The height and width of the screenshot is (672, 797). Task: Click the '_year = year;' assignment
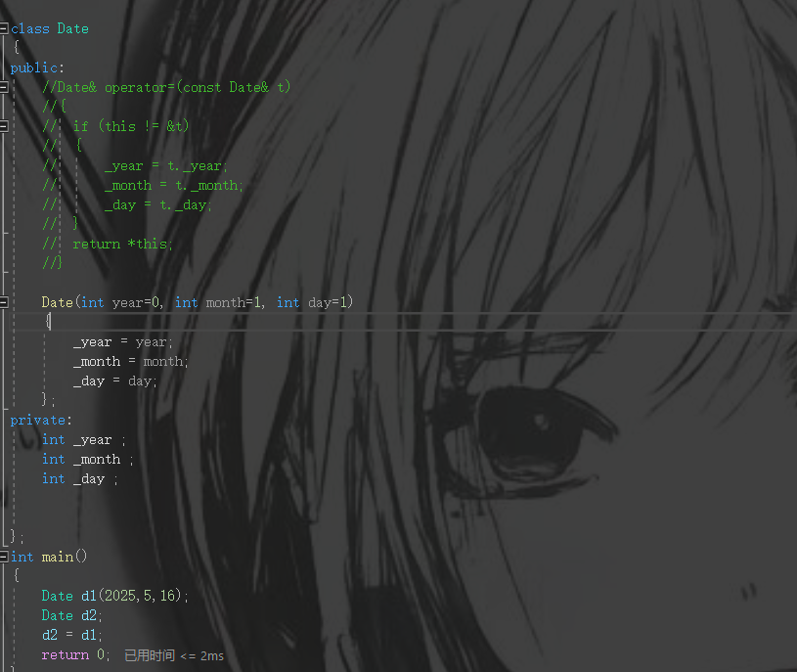[123, 342]
